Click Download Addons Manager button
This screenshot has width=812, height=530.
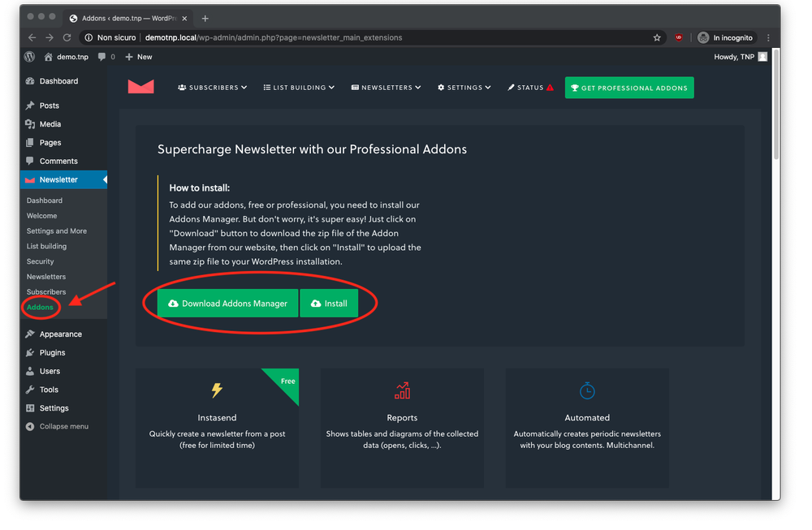228,304
